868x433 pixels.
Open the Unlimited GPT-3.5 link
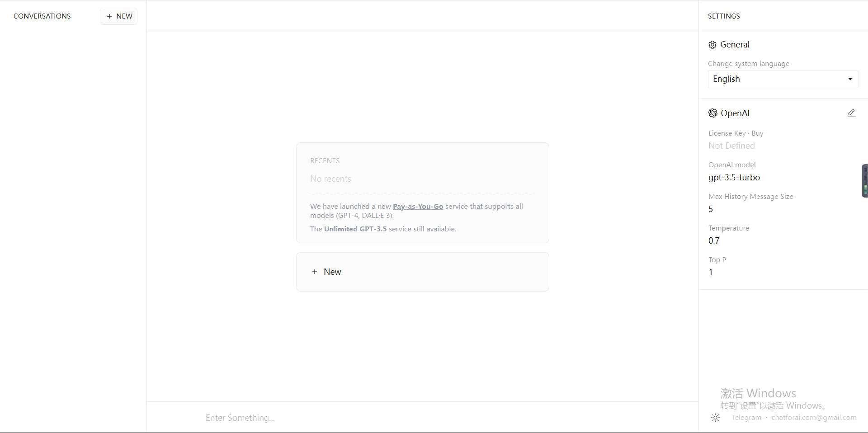[x=355, y=229]
